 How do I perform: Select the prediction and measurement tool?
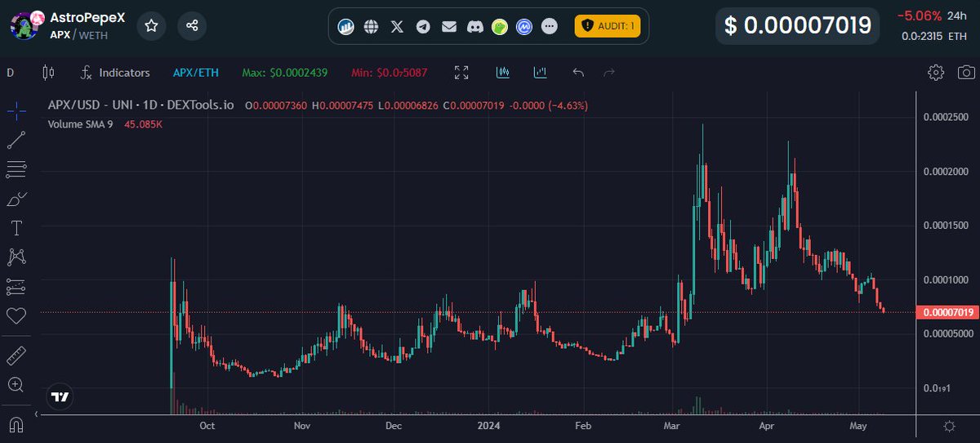(x=16, y=287)
